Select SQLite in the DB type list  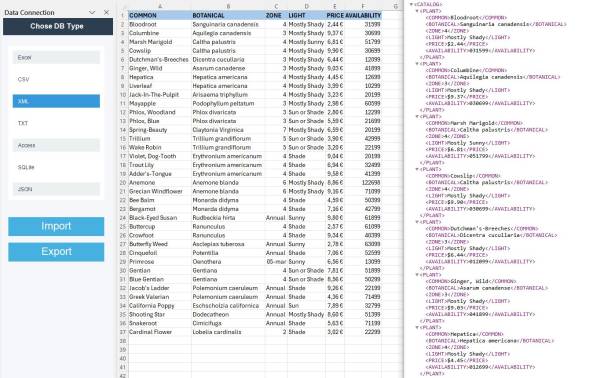56,167
